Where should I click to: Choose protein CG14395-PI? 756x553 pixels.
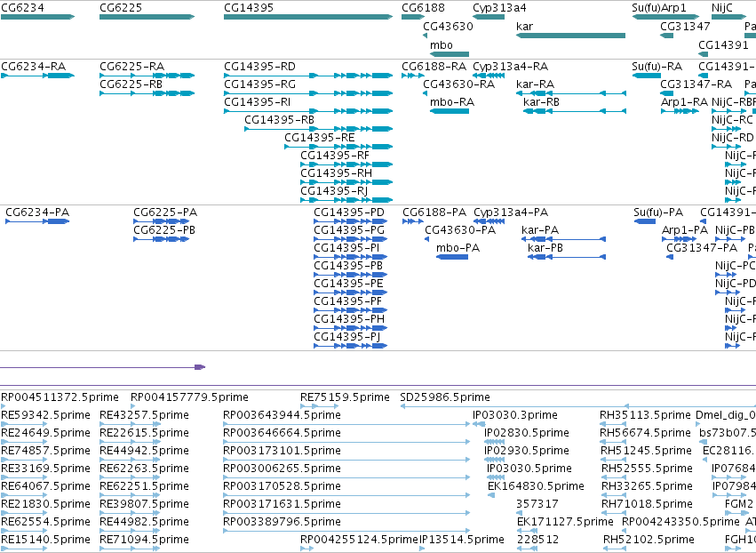pyautogui.click(x=346, y=248)
